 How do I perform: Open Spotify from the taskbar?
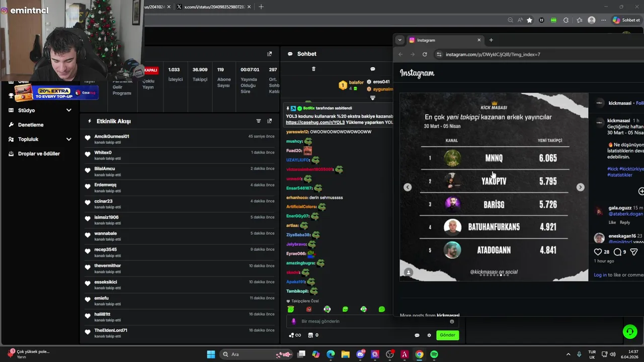pyautogui.click(x=434, y=354)
